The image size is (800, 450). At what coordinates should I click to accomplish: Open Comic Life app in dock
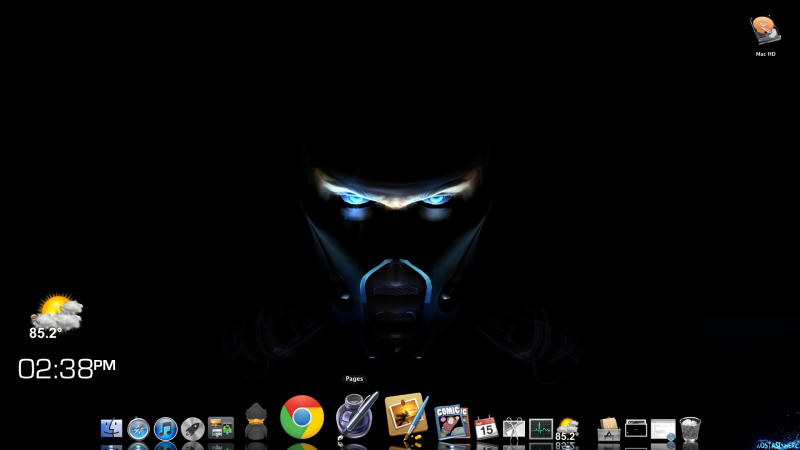pos(452,422)
